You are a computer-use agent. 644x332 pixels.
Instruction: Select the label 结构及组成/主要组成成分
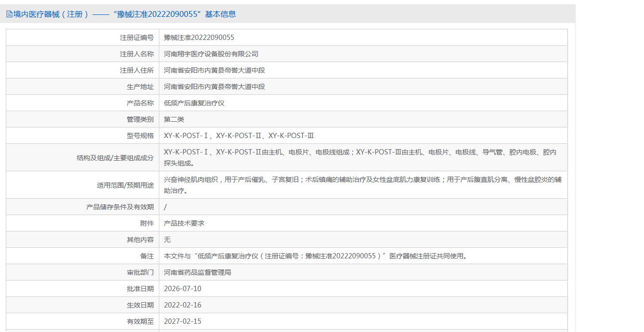click(x=115, y=158)
